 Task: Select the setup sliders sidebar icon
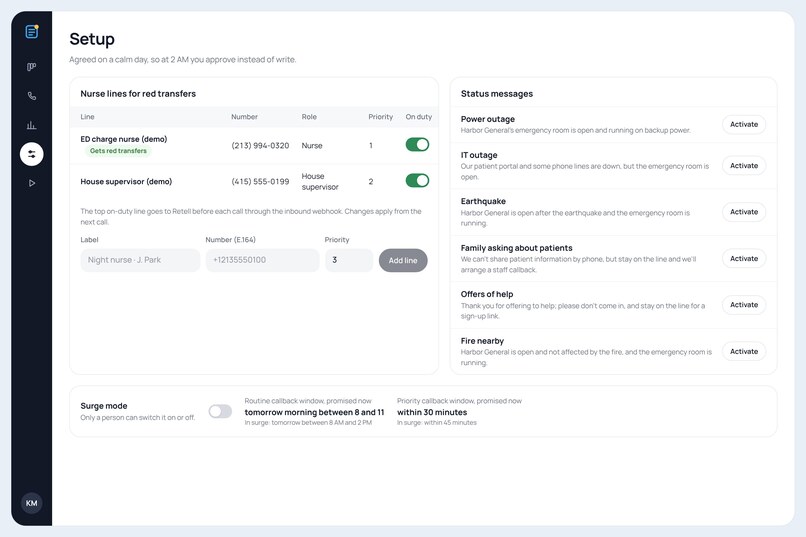pos(31,154)
